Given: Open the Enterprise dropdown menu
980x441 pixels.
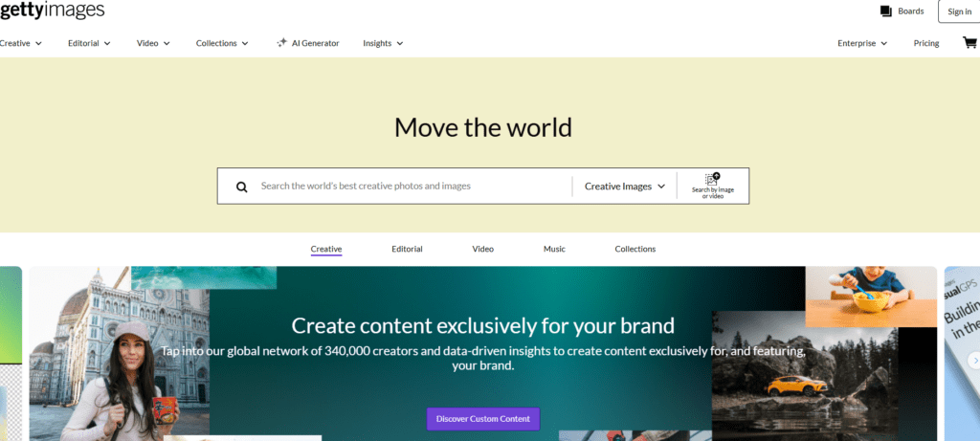Looking at the screenshot, I should click(x=862, y=43).
